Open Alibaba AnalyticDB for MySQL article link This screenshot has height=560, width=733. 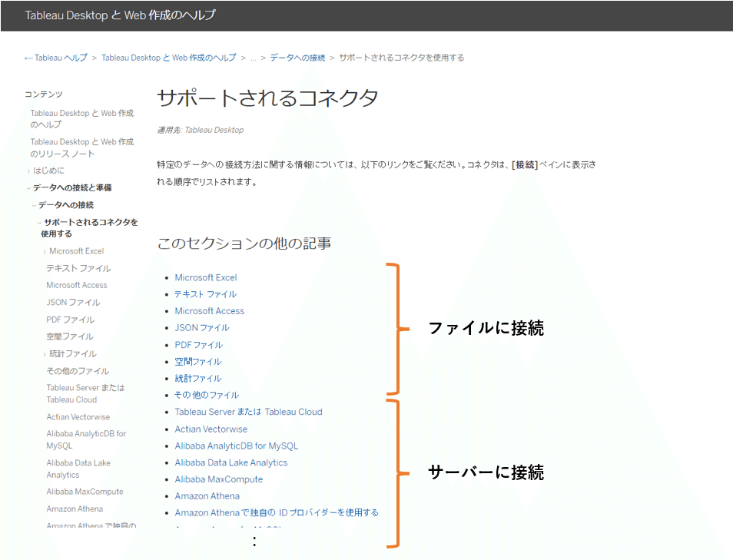(x=237, y=446)
